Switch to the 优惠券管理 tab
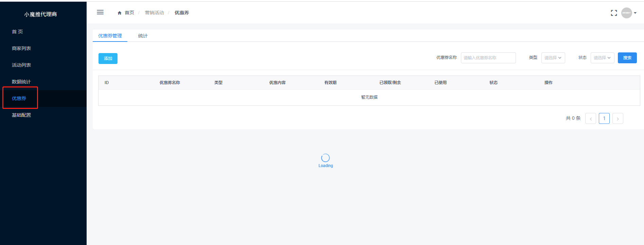 (x=110, y=36)
